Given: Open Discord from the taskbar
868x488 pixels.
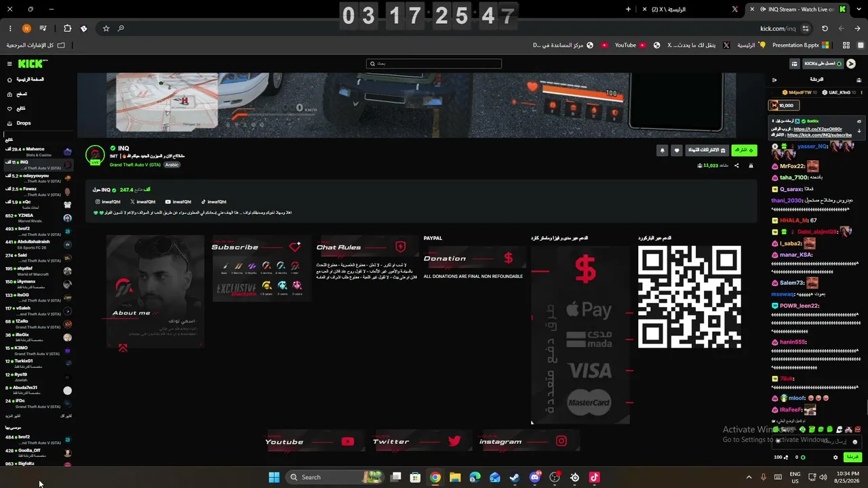Looking at the screenshot, I should tap(535, 477).
